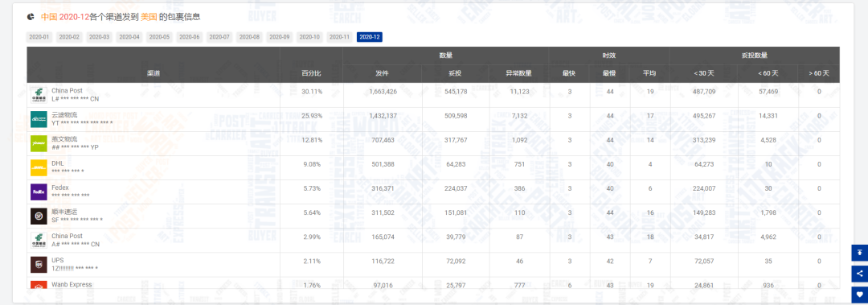Screen dimensions: 868x305
Task: Switch to the 2020-08 month tab
Action: (x=249, y=37)
